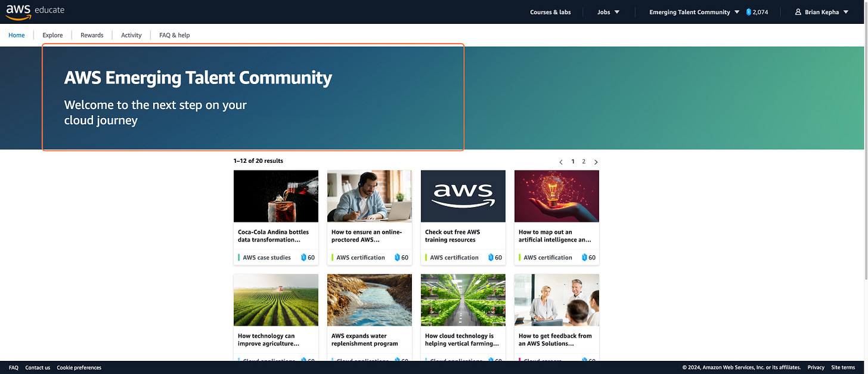The height and width of the screenshot is (374, 868).
Task: Open How cloud technology is helping vertical farming title
Action: [x=461, y=340]
